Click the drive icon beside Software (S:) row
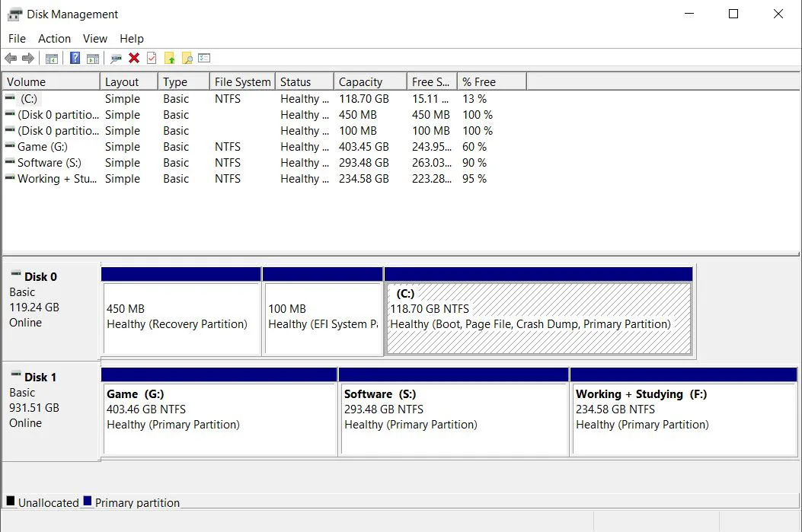802x532 pixels. (x=10, y=161)
